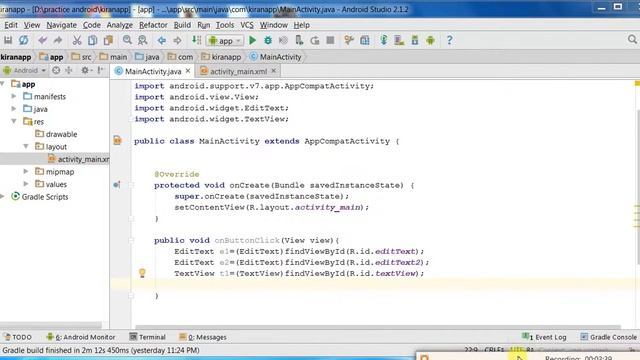Close the MainActivity.java tab
This screenshot has width=640, height=360.
click(188, 71)
